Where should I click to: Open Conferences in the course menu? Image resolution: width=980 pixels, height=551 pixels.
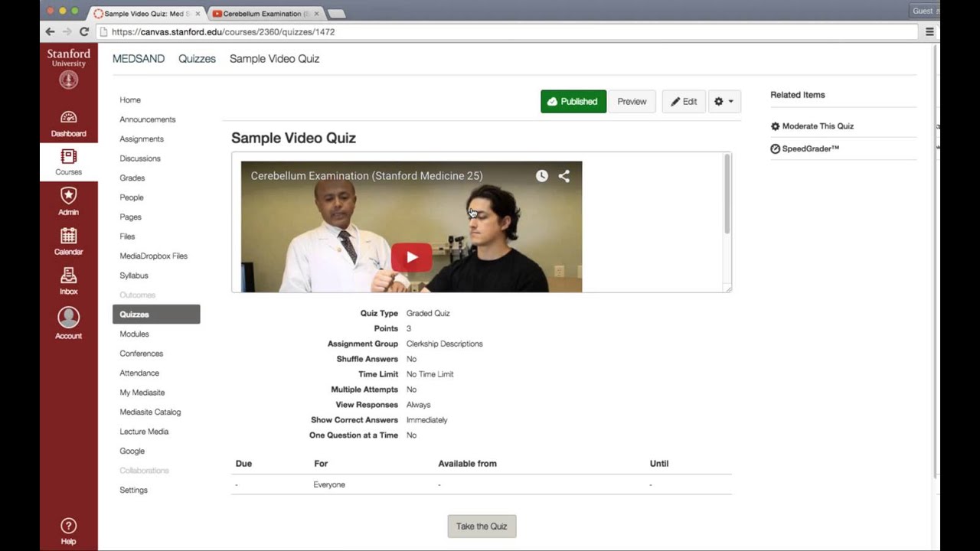(142, 354)
